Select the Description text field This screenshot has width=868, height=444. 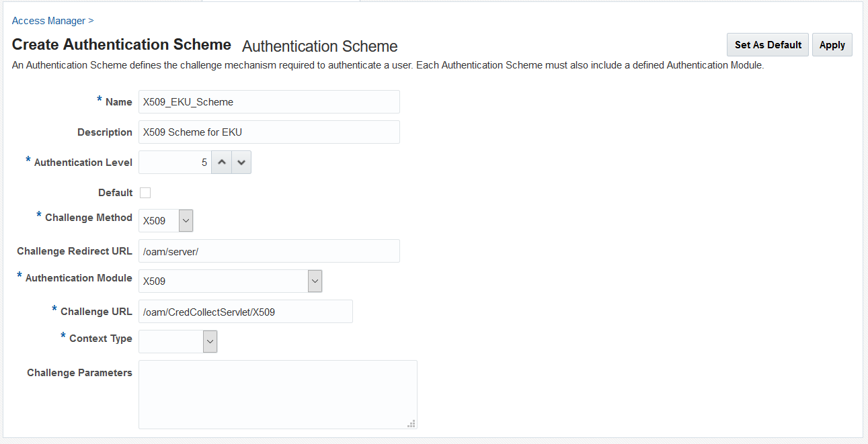coord(269,132)
